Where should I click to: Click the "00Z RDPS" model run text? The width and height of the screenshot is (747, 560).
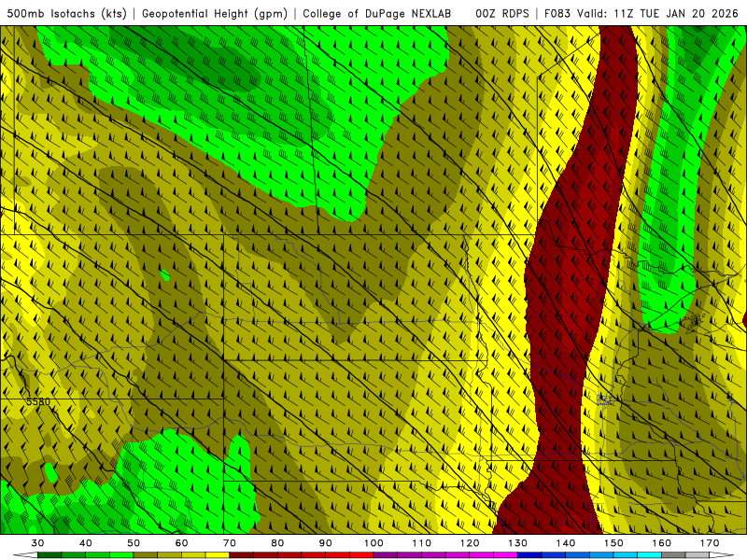[x=502, y=14]
